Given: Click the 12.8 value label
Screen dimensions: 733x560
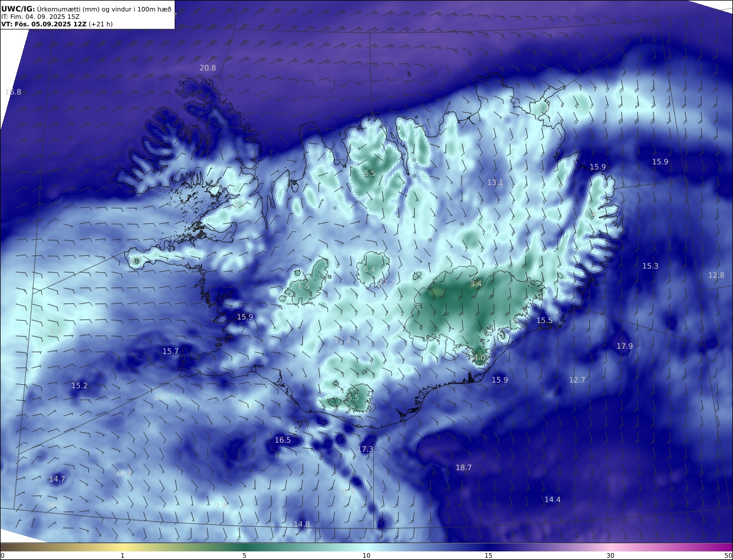Looking at the screenshot, I should 716,275.
